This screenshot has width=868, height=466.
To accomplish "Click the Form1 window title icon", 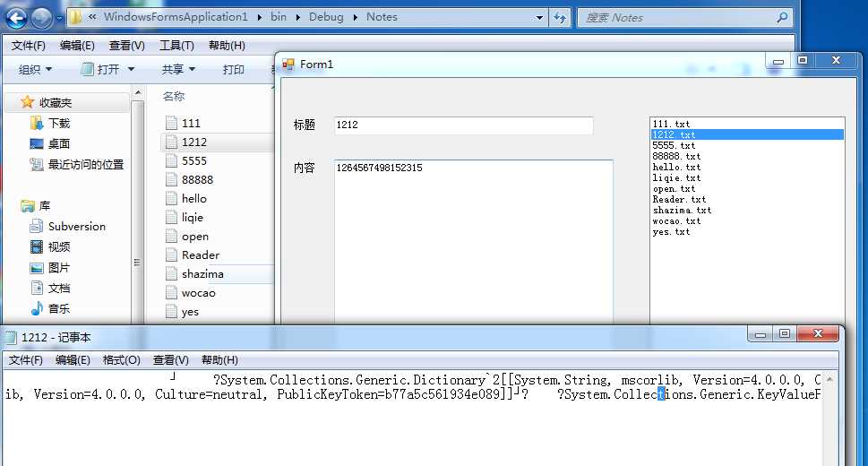I will click(x=288, y=65).
